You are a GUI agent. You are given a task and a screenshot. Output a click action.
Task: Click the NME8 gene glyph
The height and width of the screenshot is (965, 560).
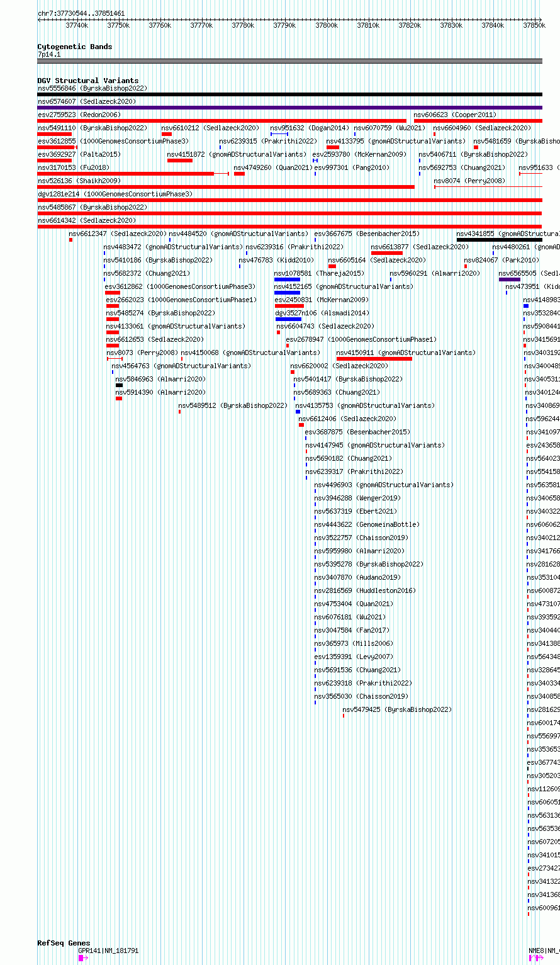pos(536,957)
